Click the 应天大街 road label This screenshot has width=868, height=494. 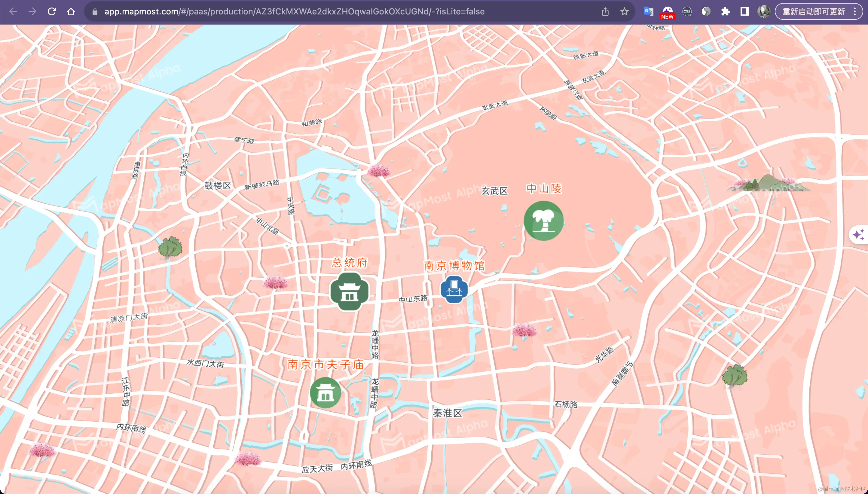(317, 468)
